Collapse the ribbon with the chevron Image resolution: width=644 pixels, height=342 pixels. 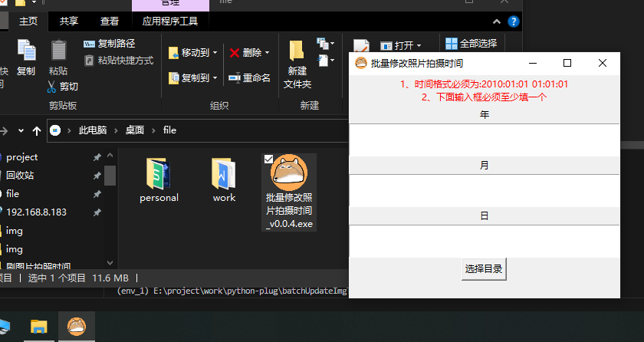[497, 21]
